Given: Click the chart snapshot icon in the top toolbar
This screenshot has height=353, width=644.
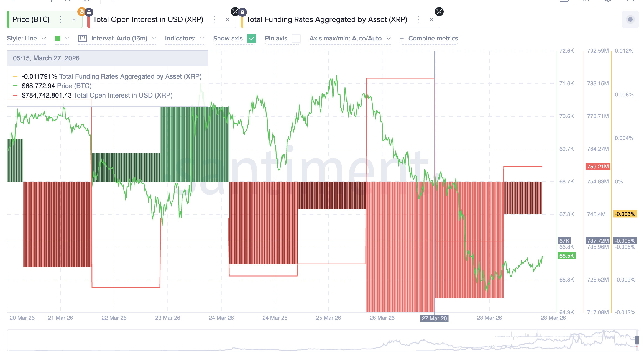Looking at the screenshot, I should point(564,1).
